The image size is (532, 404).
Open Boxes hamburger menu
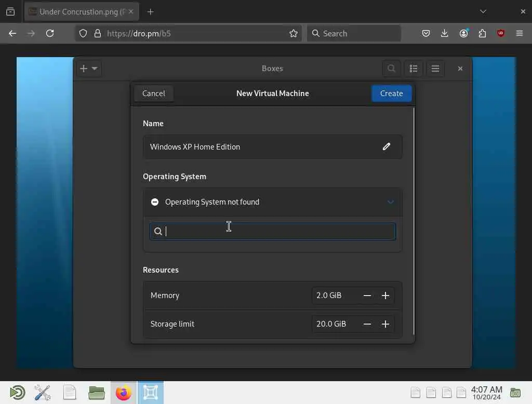coord(435,69)
